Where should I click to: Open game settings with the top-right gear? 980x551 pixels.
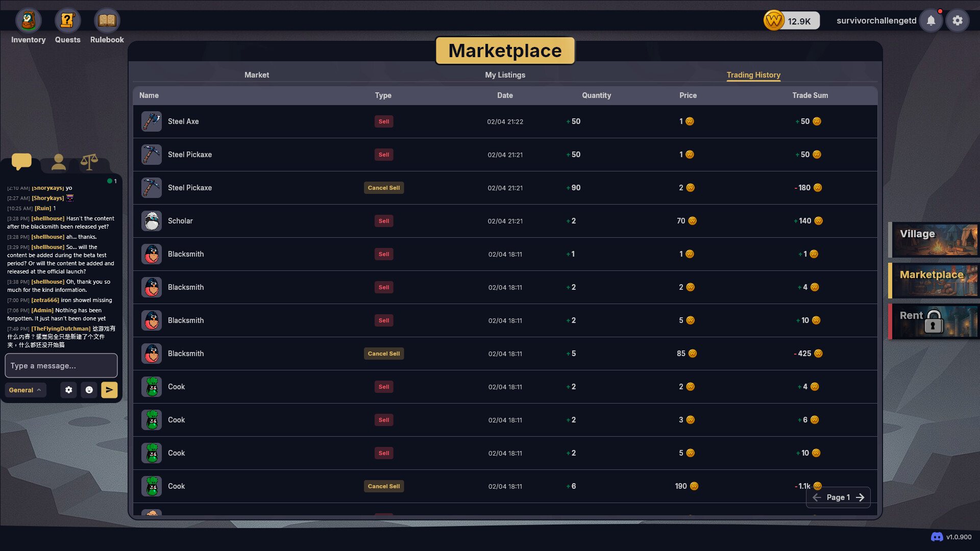coord(957,20)
